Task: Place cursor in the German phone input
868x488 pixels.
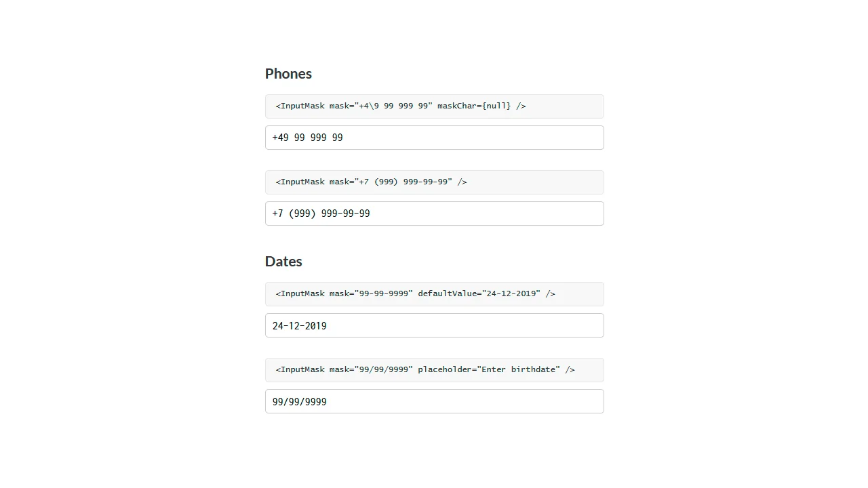Action: click(x=434, y=138)
